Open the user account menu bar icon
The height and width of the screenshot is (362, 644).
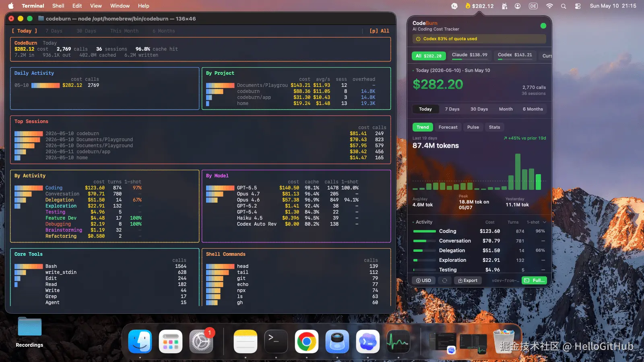tap(518, 6)
